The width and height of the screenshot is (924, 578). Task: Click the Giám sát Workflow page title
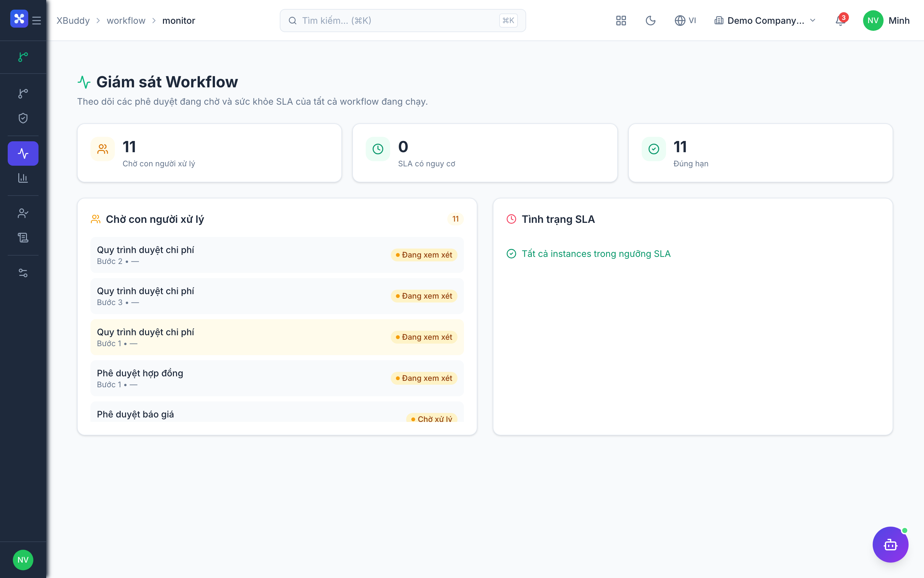click(x=167, y=82)
